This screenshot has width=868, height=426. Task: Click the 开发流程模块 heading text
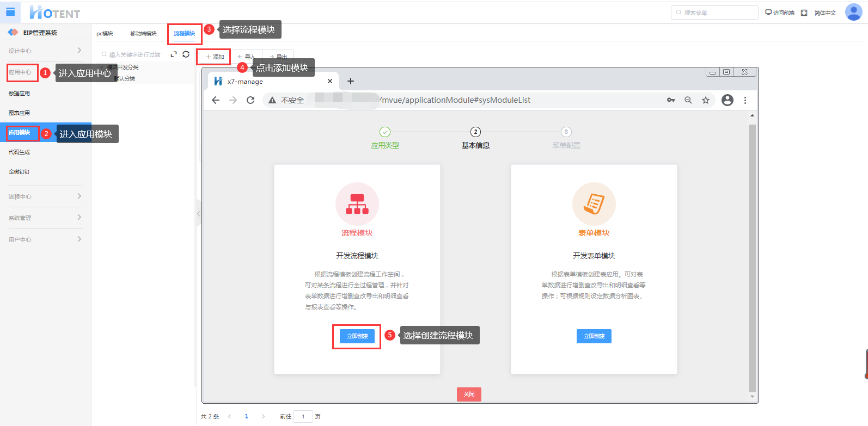(x=357, y=256)
